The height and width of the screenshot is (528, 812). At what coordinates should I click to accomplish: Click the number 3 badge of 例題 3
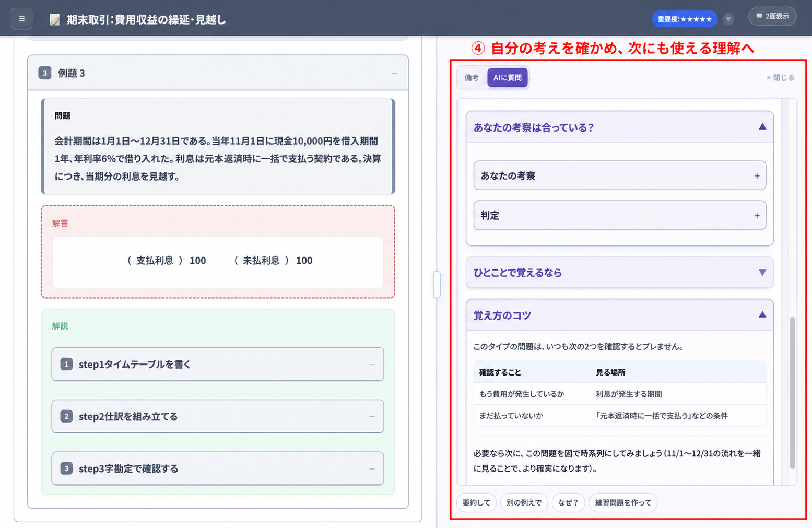[45, 73]
